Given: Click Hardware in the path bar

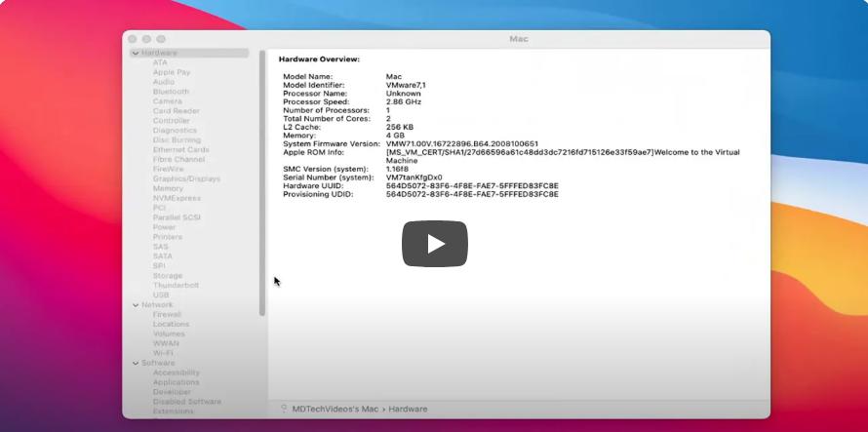Looking at the screenshot, I should click(408, 409).
